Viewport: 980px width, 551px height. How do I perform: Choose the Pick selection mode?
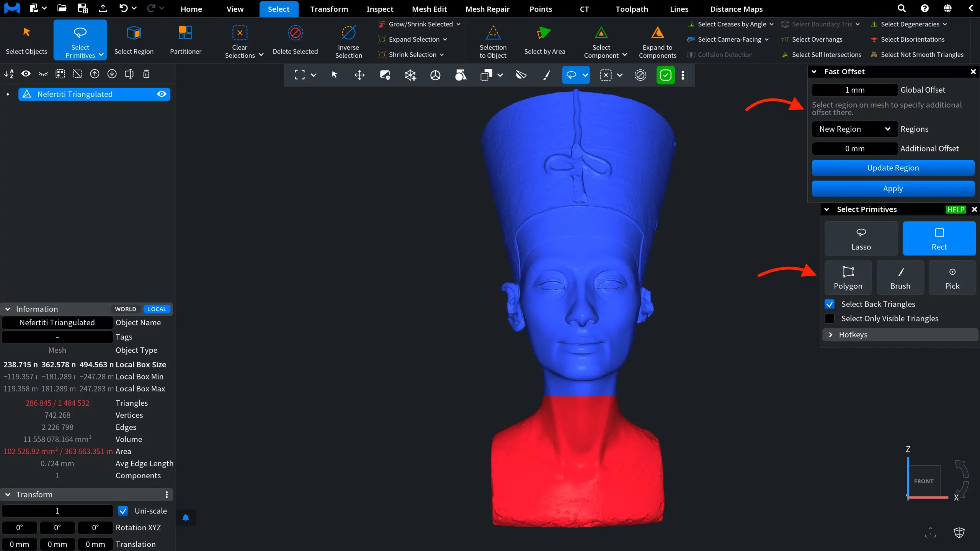(952, 277)
